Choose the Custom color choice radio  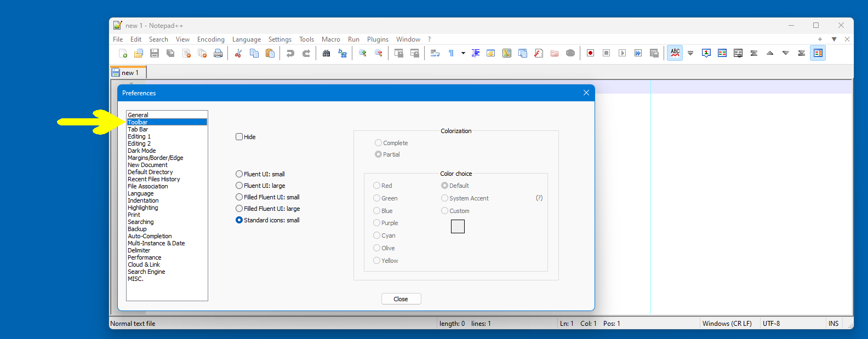[x=444, y=211]
